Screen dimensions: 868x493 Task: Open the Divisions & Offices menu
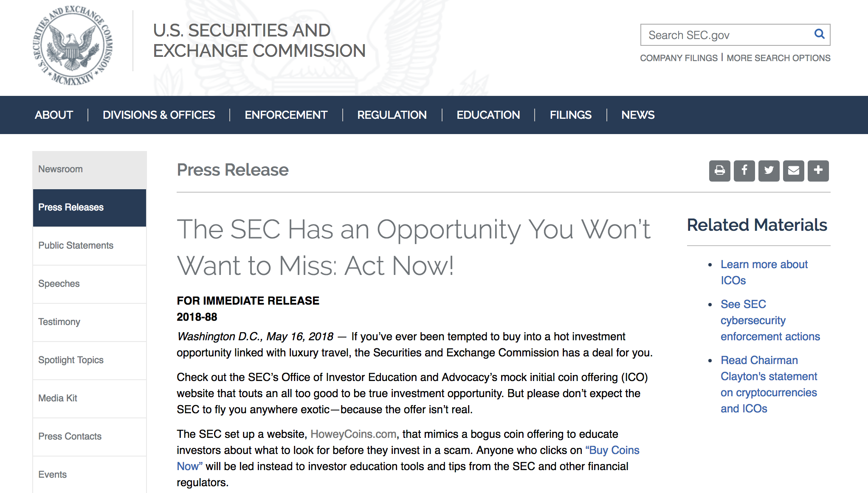point(159,115)
